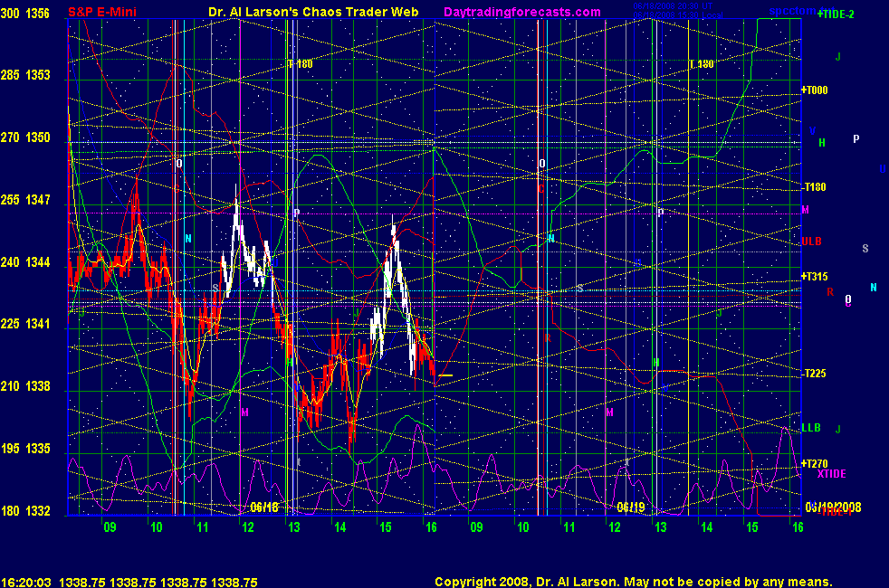Click the Copyright 2008 Dr. Al Larson notice

click(x=634, y=582)
